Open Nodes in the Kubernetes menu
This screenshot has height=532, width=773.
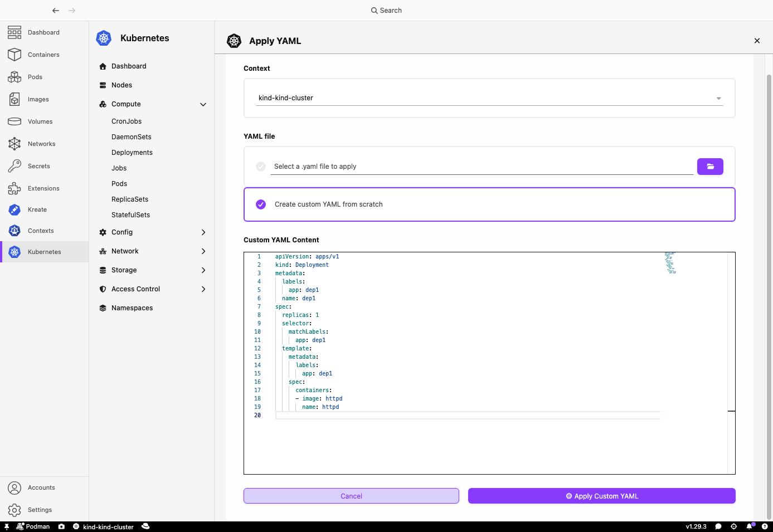152,85
